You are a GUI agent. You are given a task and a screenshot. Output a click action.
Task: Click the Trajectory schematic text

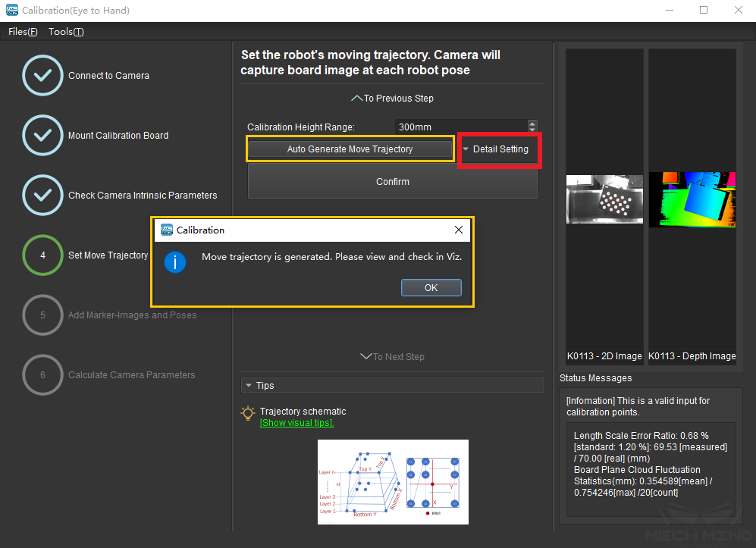[x=303, y=411]
